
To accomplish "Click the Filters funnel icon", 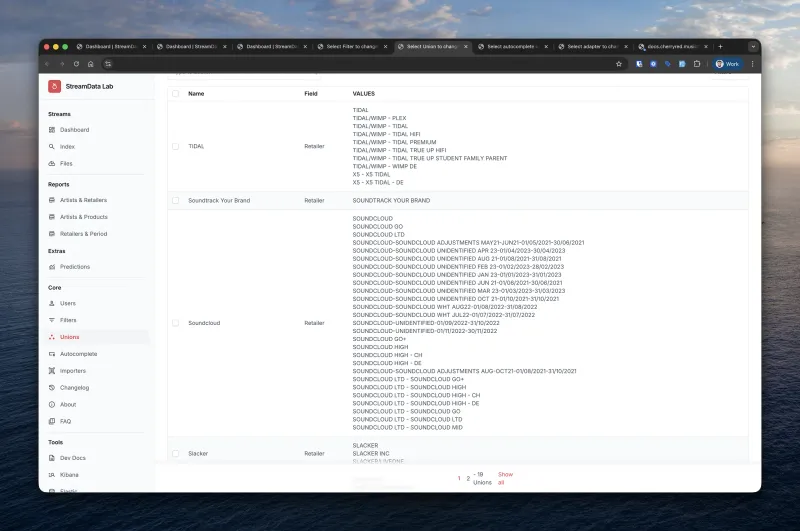I will [52, 320].
